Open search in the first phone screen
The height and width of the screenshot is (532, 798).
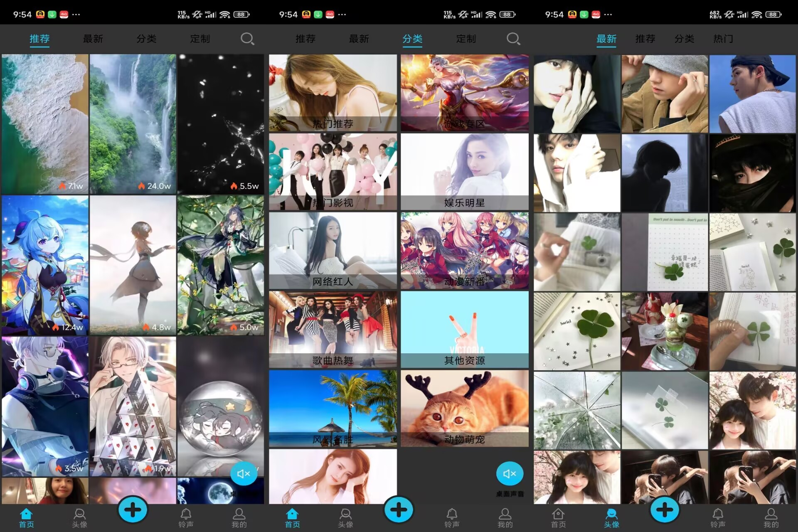tap(247, 39)
